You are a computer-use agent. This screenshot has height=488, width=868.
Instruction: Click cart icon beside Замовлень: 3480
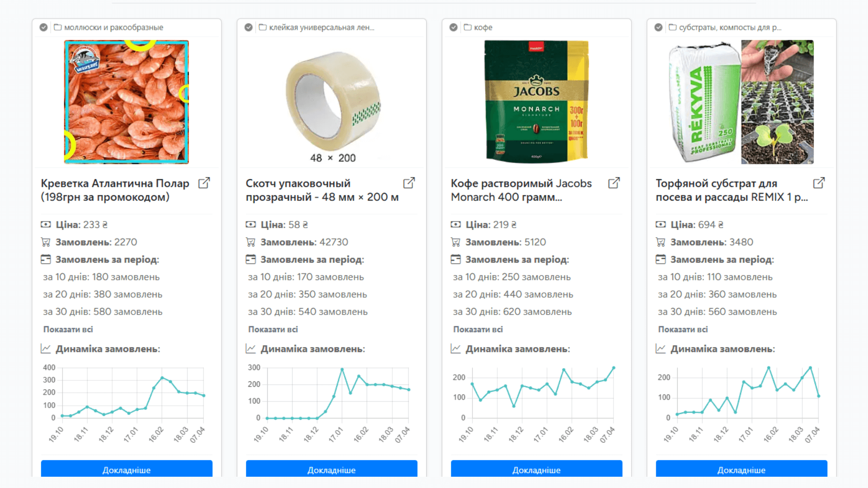[x=660, y=242]
